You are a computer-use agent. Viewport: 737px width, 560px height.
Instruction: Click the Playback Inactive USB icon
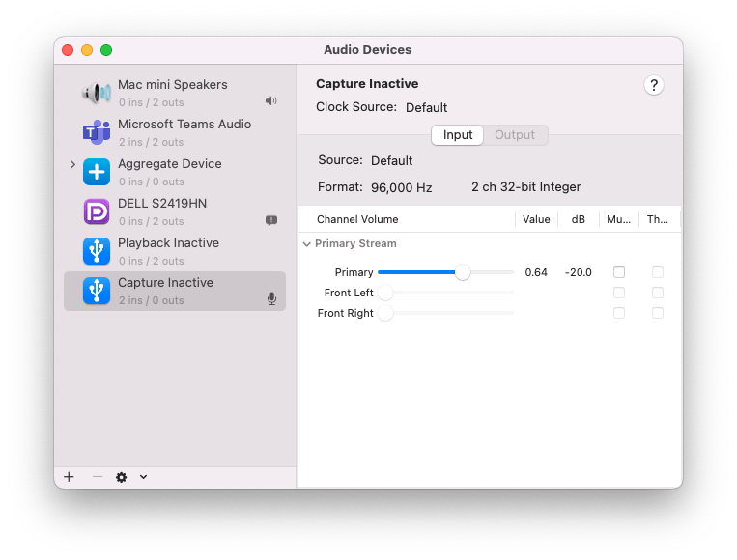coord(97,250)
